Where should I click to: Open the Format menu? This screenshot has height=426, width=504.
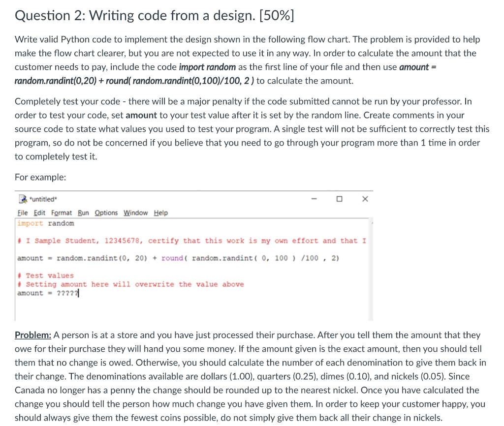point(62,213)
